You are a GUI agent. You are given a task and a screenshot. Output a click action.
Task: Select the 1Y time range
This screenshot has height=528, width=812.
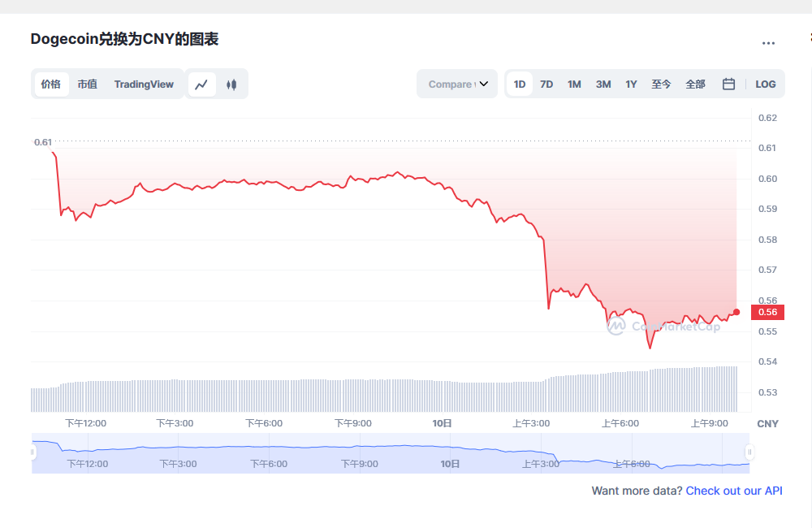(631, 84)
